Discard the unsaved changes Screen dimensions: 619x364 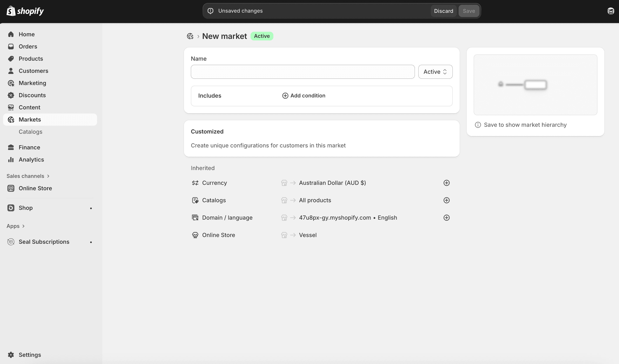(x=443, y=11)
